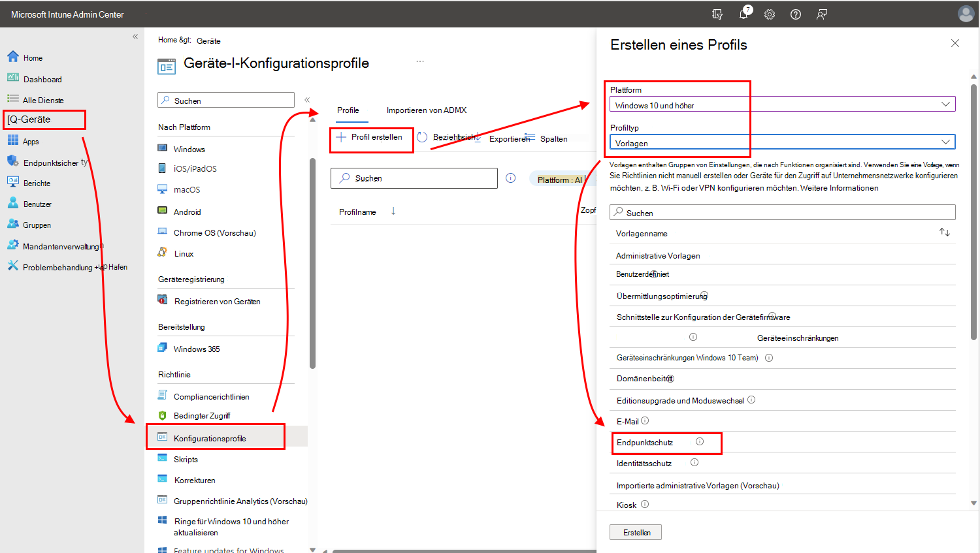
Task: Click the Endpunktsicherheit shield icon
Action: pyautogui.click(x=13, y=161)
